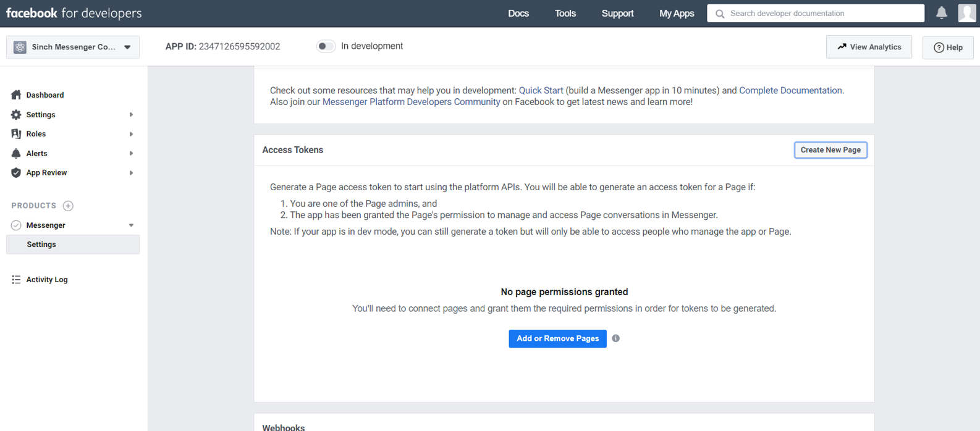Click the APP ID number text

point(239,46)
